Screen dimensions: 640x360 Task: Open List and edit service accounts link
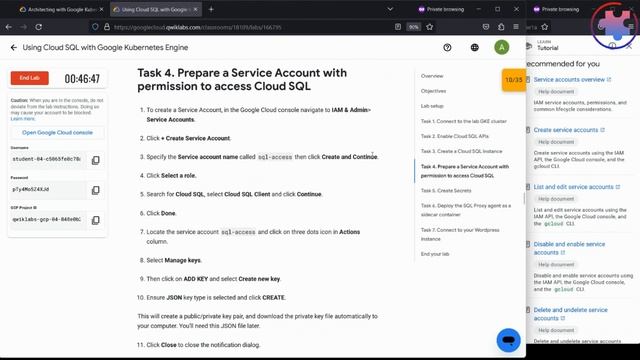coord(573,187)
